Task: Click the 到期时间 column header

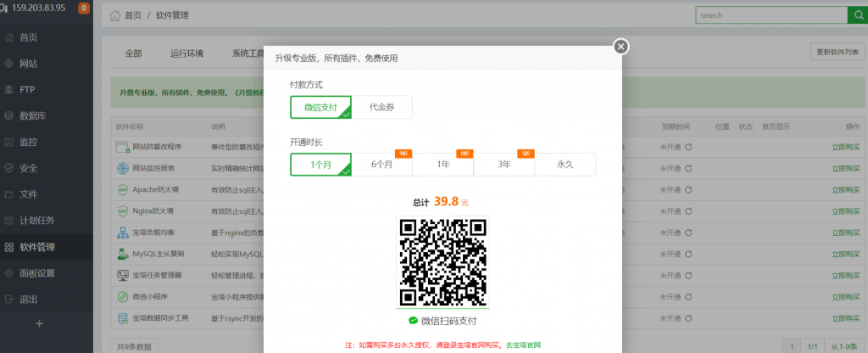Action: 676,126
